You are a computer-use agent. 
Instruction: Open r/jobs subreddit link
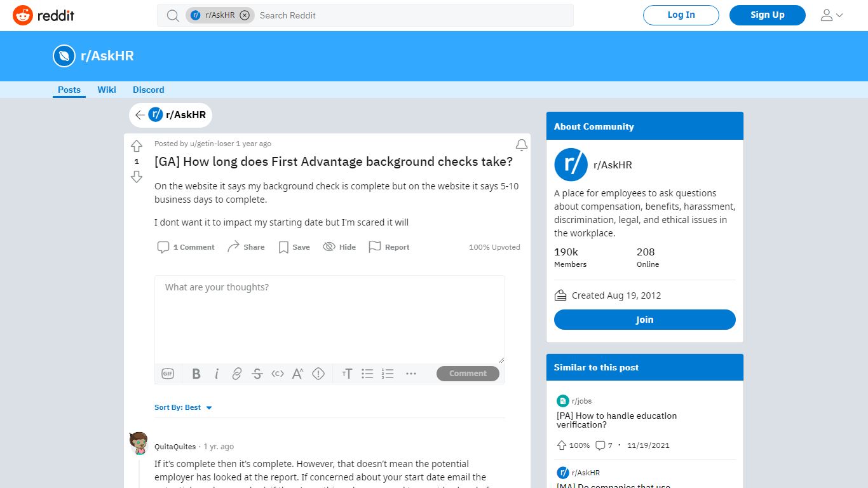[x=582, y=401]
